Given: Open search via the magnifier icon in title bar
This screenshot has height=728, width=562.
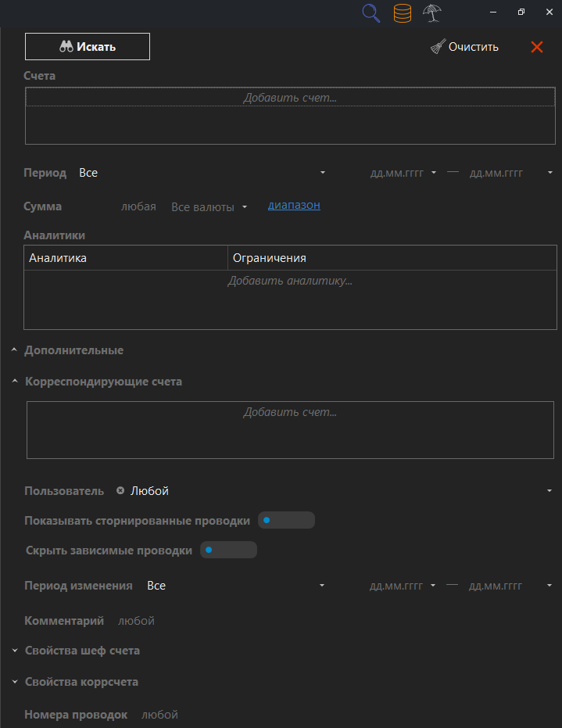Looking at the screenshot, I should click(x=370, y=13).
